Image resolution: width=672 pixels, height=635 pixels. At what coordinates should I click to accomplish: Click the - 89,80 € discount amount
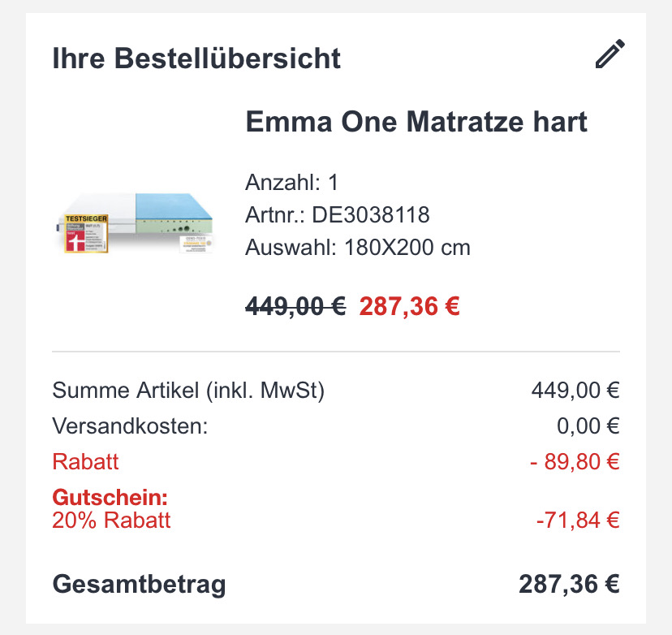point(575,462)
